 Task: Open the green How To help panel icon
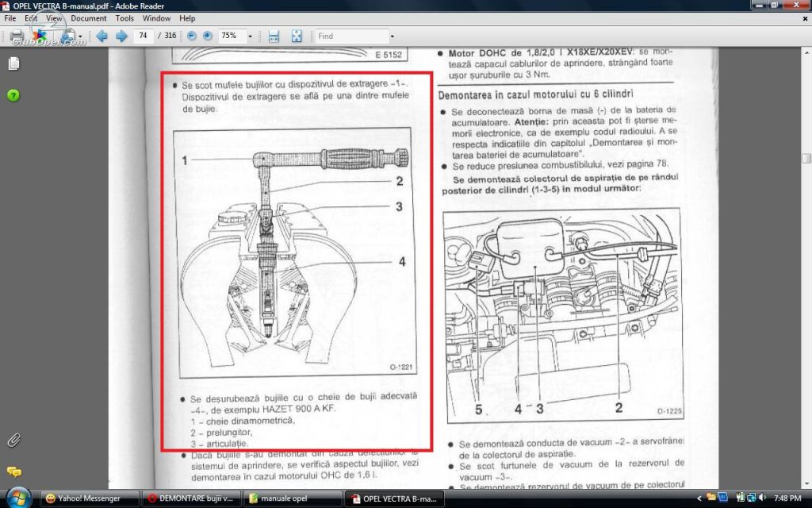pos(13,95)
